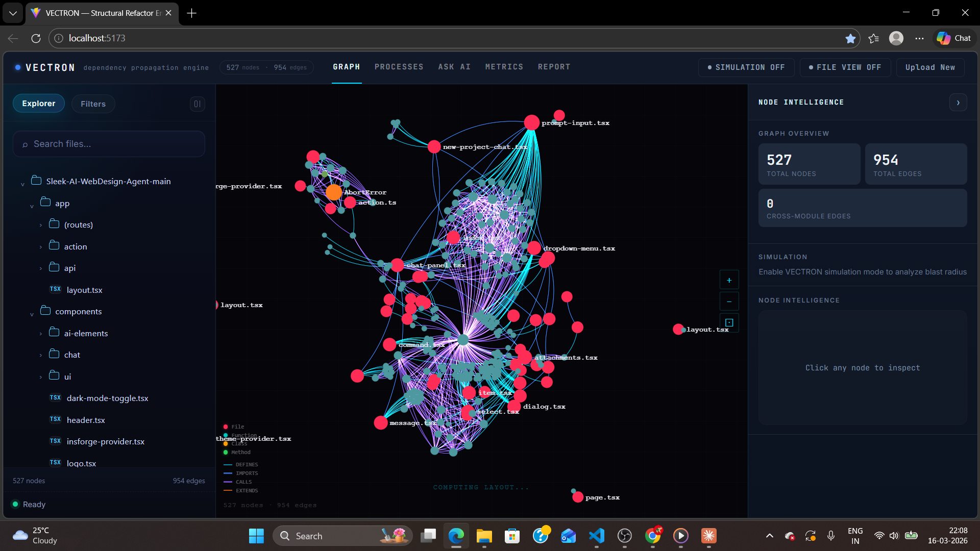The height and width of the screenshot is (551, 980).
Task: Open the Filters panel
Action: click(93, 104)
